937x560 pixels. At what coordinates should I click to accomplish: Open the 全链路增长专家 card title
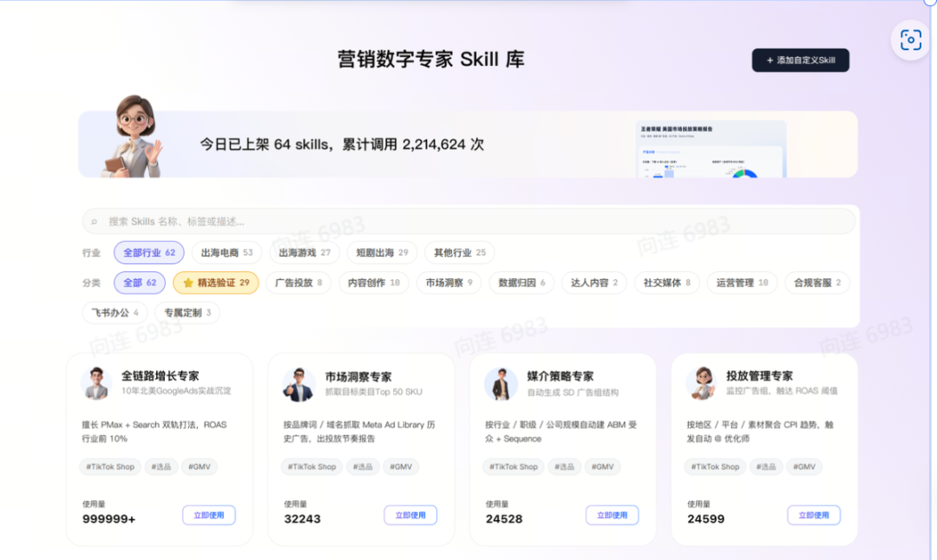click(161, 376)
